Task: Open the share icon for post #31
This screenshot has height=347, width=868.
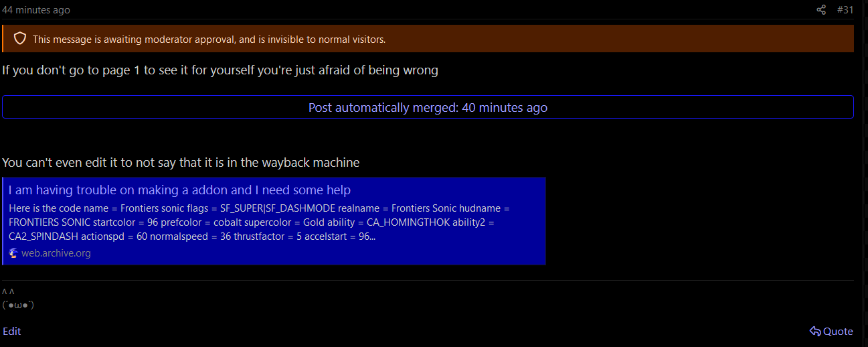Action: pyautogui.click(x=821, y=9)
